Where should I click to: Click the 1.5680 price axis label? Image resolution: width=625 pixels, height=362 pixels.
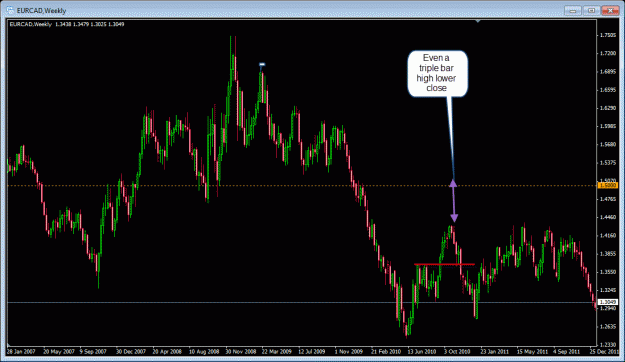(x=608, y=144)
